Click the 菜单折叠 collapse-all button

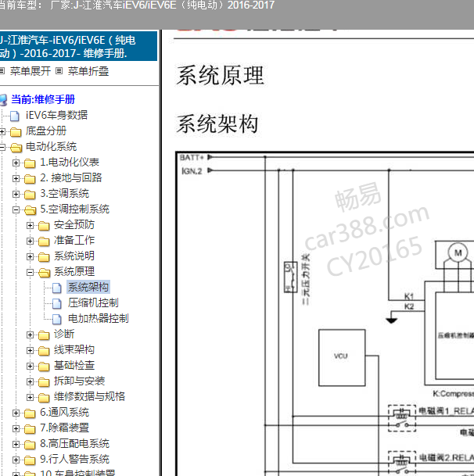coord(88,71)
